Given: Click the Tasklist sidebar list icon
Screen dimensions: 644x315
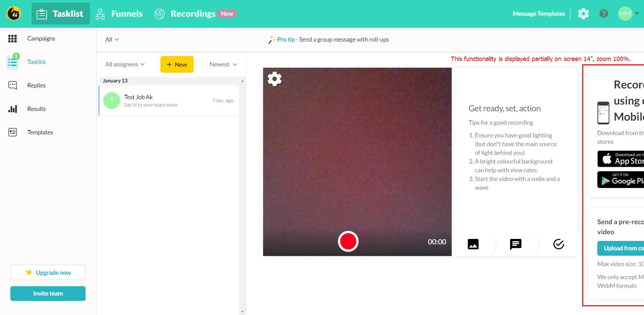Looking at the screenshot, I should pyautogui.click(x=13, y=62).
